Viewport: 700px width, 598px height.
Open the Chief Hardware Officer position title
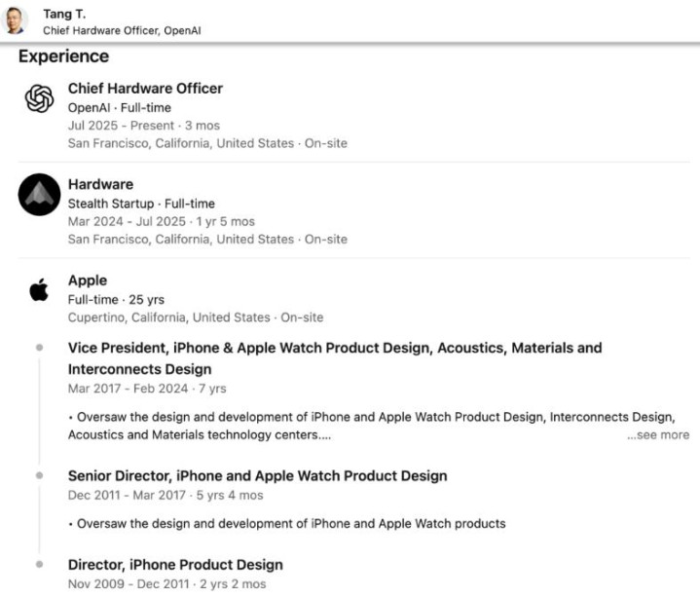145,89
